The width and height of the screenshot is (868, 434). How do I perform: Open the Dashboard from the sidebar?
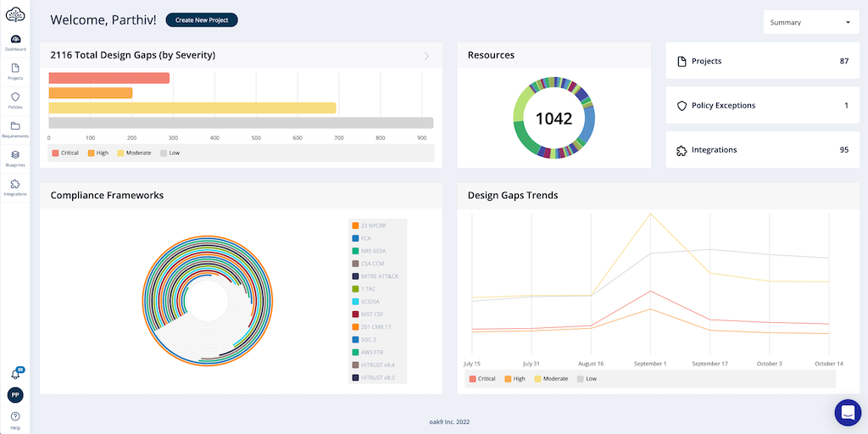[15, 42]
